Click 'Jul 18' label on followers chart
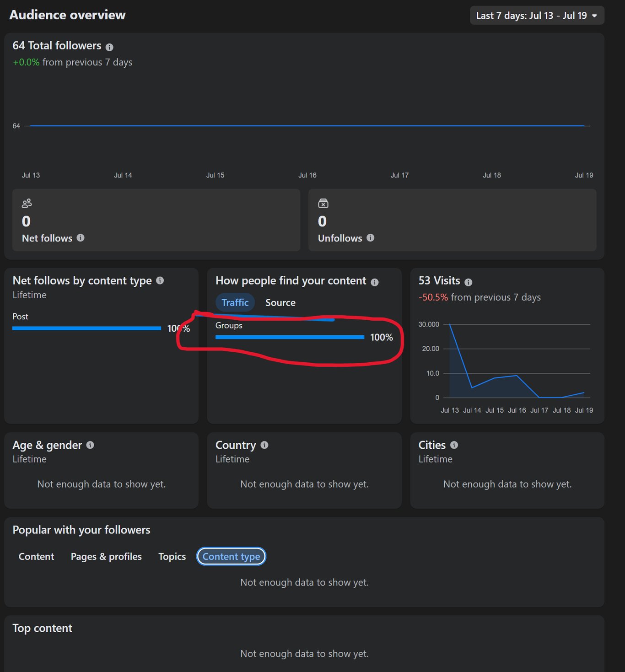The width and height of the screenshot is (625, 672). (x=492, y=175)
